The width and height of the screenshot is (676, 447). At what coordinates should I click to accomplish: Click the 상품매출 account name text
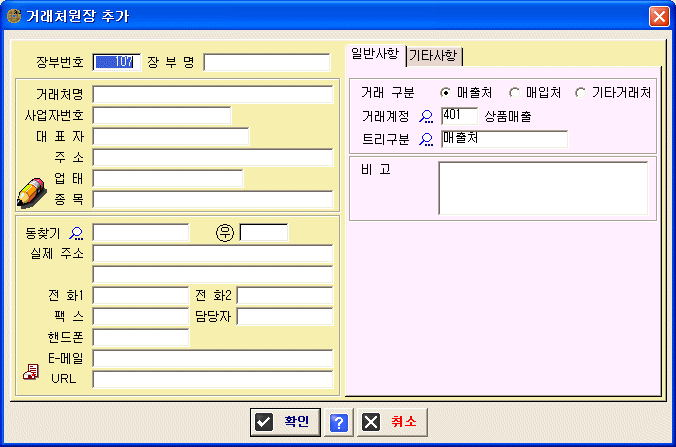tap(508, 117)
